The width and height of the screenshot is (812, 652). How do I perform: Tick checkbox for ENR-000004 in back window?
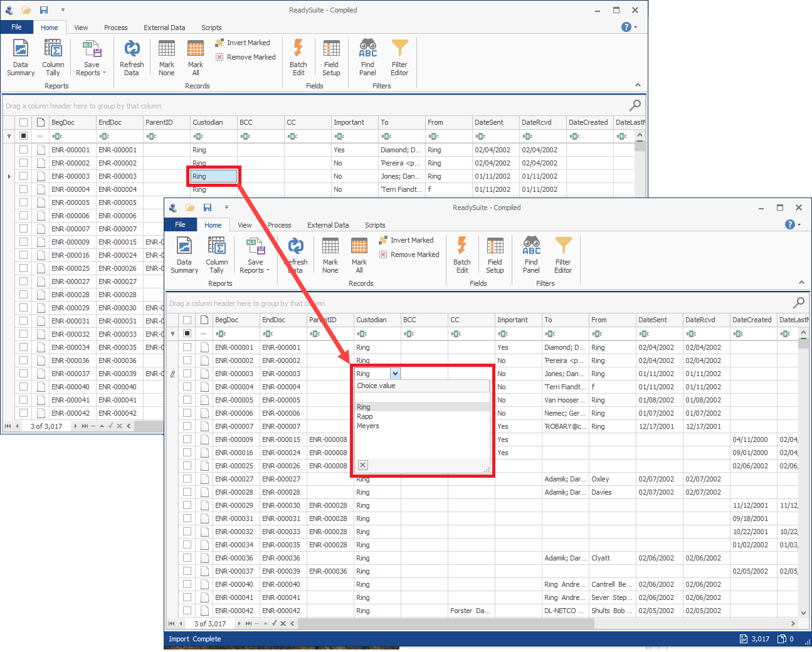coord(23,189)
